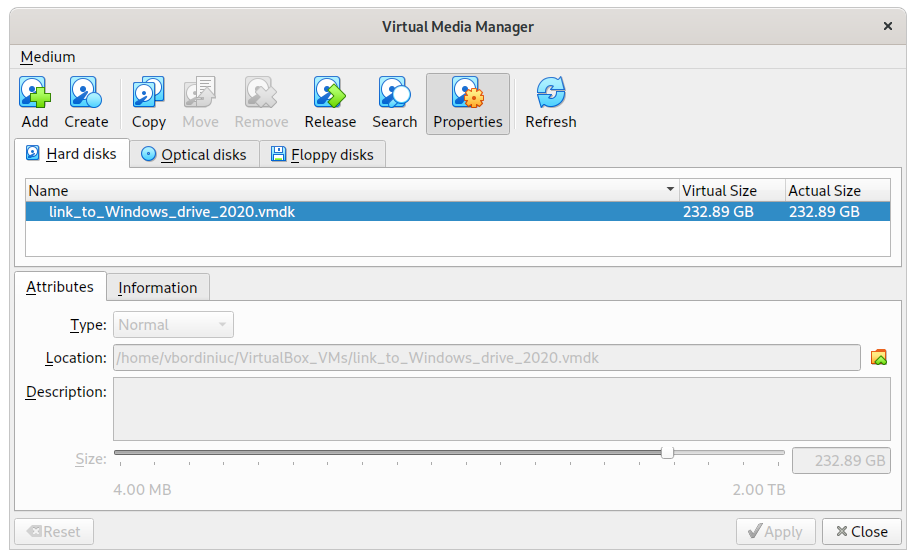Click the Move toolbar icon
The height and width of the screenshot is (559, 916).
click(x=200, y=92)
